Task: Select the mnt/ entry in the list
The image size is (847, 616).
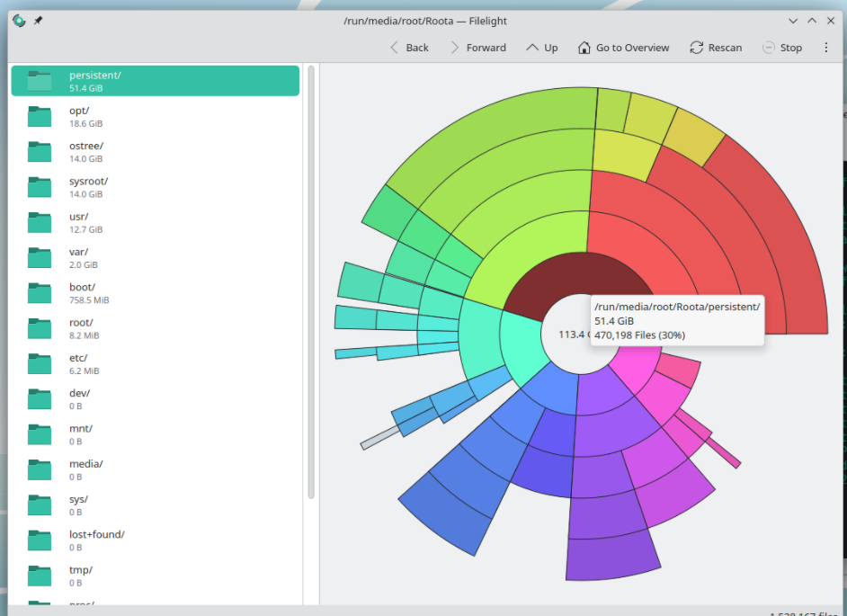Action: click(155, 434)
